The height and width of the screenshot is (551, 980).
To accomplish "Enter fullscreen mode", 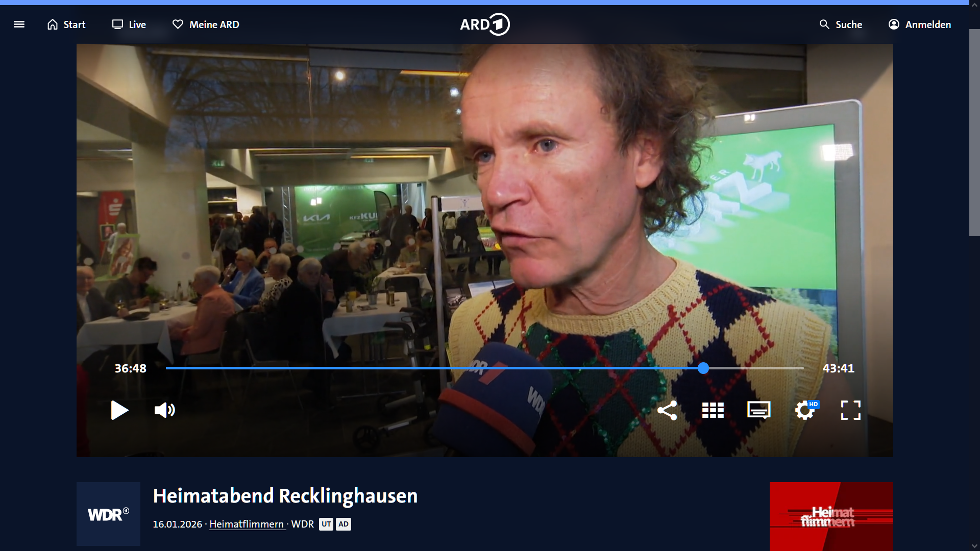I will (x=851, y=410).
